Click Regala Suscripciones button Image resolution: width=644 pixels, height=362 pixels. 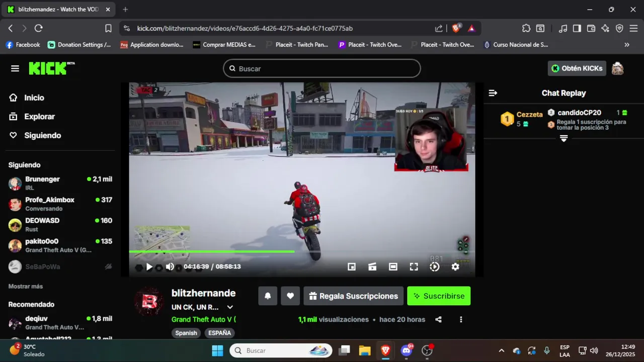[354, 296]
